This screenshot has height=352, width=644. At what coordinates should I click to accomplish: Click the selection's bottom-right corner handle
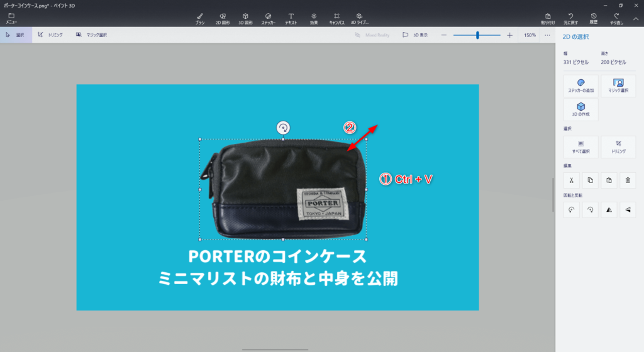(x=366, y=239)
